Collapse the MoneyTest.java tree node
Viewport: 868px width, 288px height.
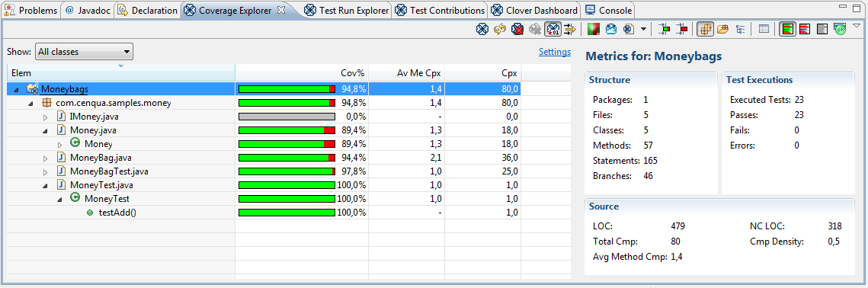(46, 186)
